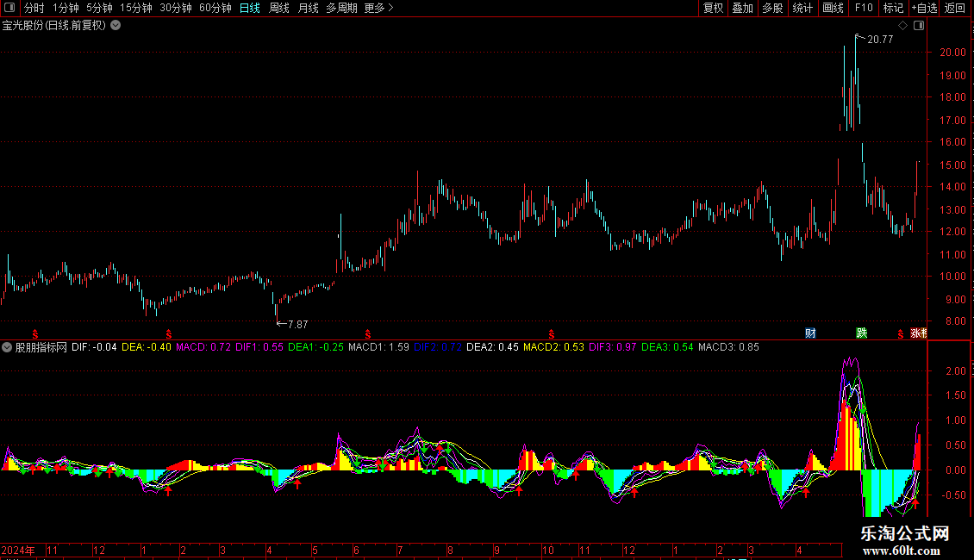Click the 股朋指标网 indicator name

[x=41, y=348]
